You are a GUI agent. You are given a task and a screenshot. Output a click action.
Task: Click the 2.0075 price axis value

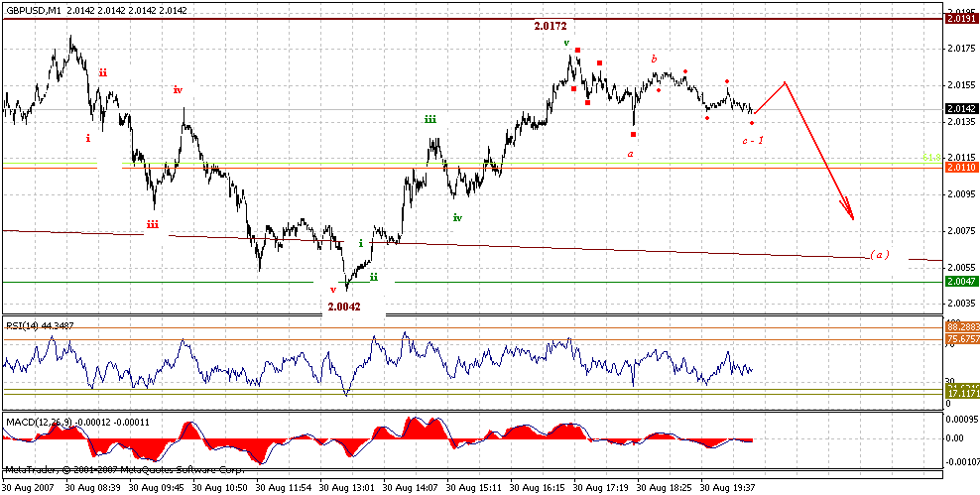960,230
